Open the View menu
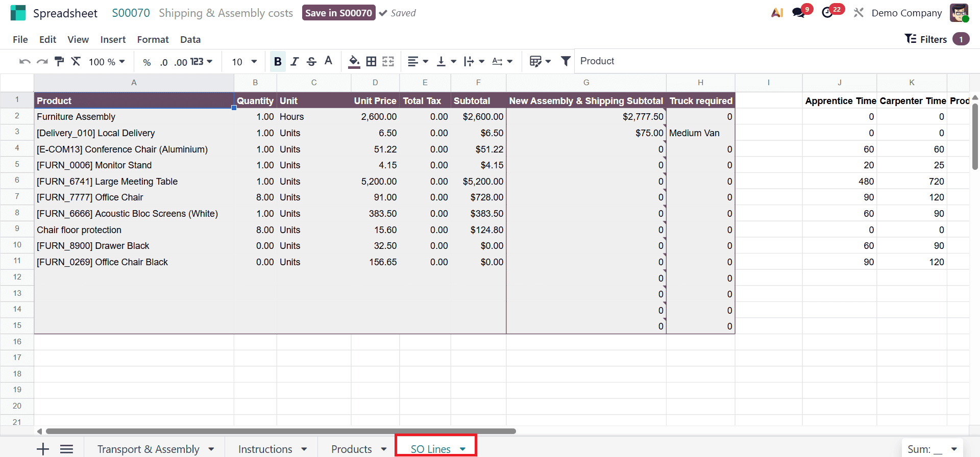 click(x=78, y=39)
